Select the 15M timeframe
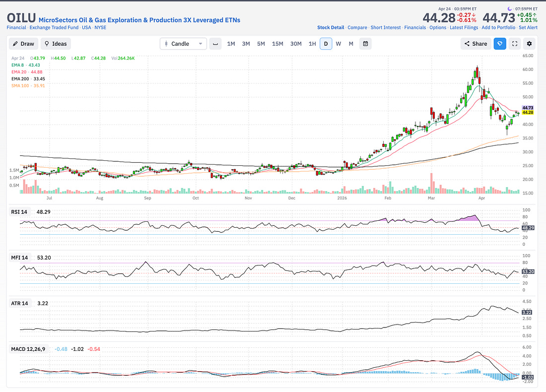The width and height of the screenshot is (546, 392). pyautogui.click(x=277, y=44)
